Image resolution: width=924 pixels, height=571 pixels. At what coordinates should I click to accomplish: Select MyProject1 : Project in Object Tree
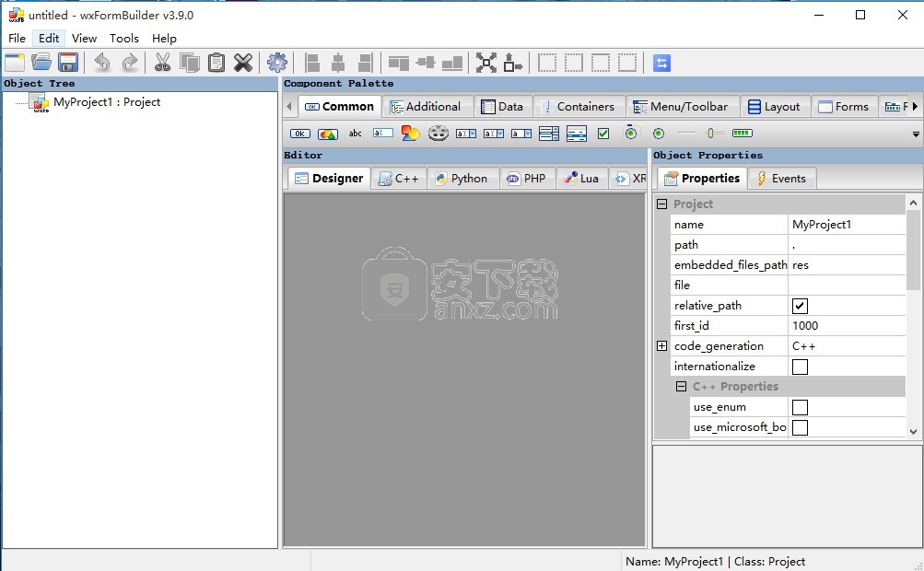click(107, 102)
